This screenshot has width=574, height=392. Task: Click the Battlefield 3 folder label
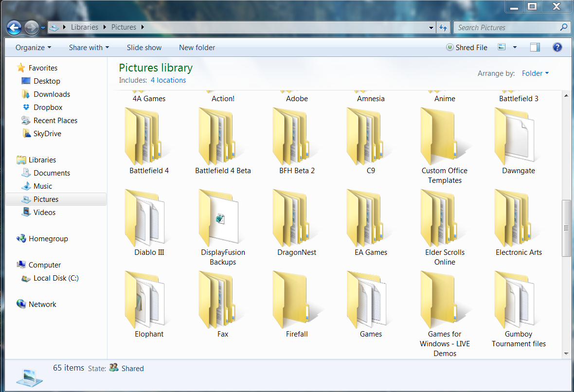pos(519,98)
